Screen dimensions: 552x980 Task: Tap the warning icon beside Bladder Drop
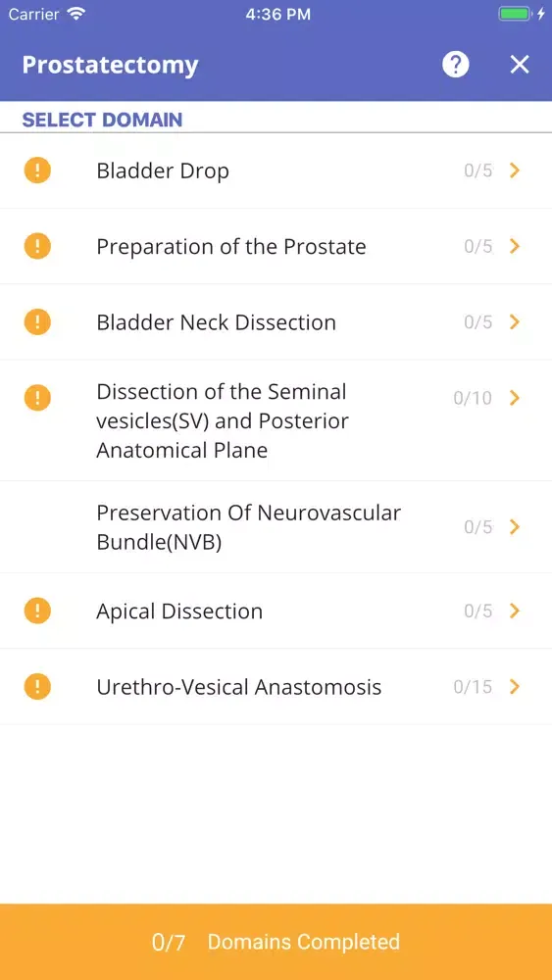pos(37,171)
